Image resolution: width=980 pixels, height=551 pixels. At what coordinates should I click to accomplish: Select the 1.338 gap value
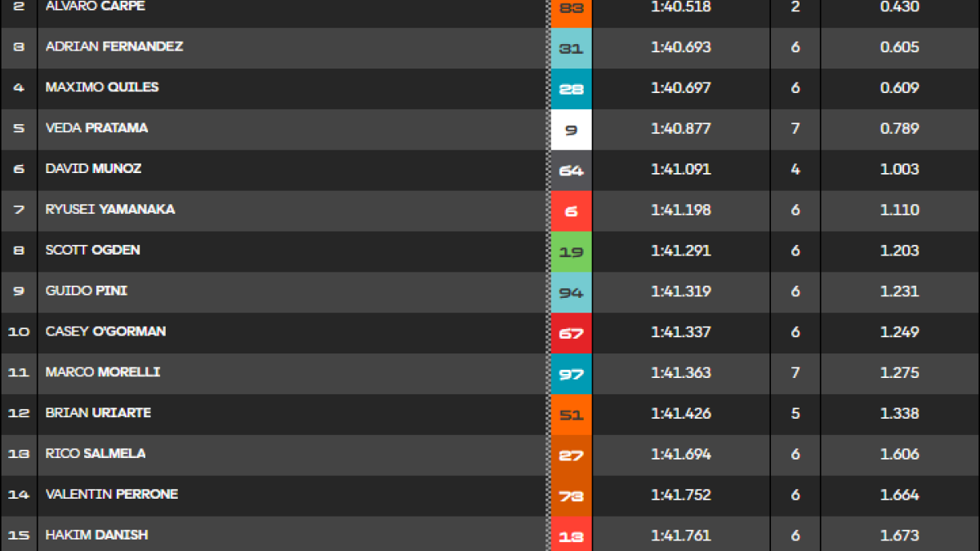(899, 414)
